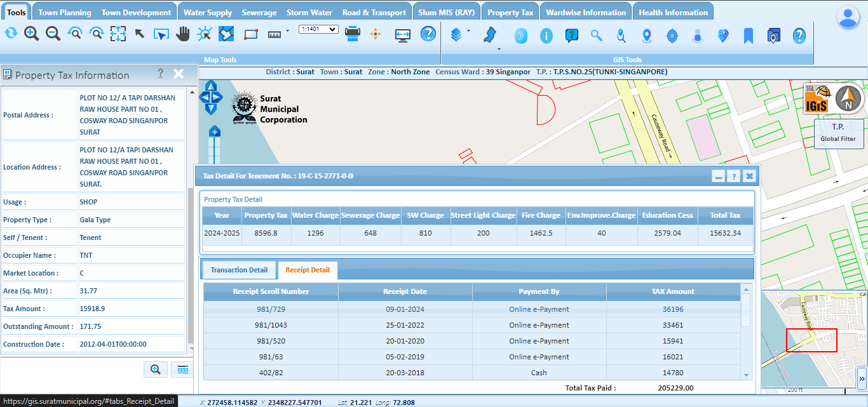This screenshot has height=407, width=868.
Task: Activate the info identify tool
Action: point(546,36)
